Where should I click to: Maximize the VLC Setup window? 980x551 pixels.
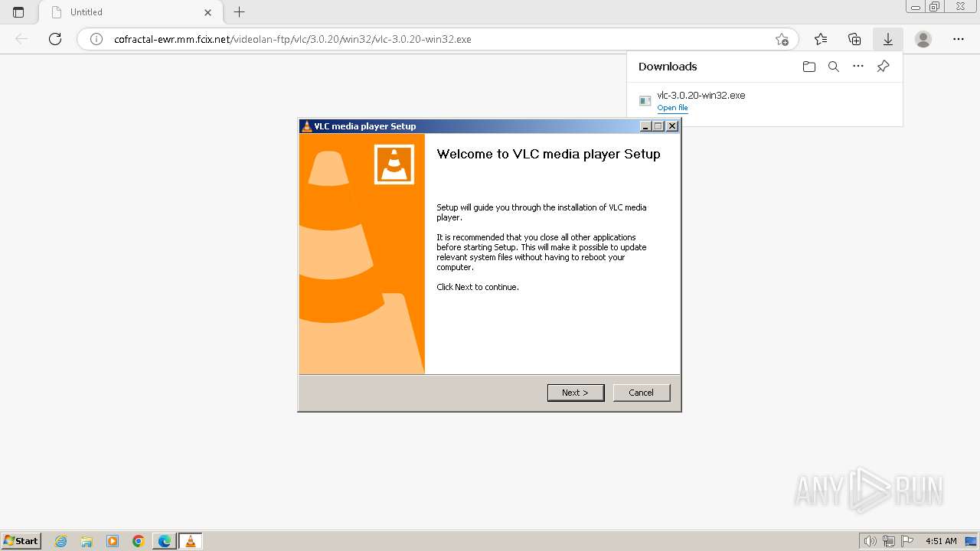point(658,126)
